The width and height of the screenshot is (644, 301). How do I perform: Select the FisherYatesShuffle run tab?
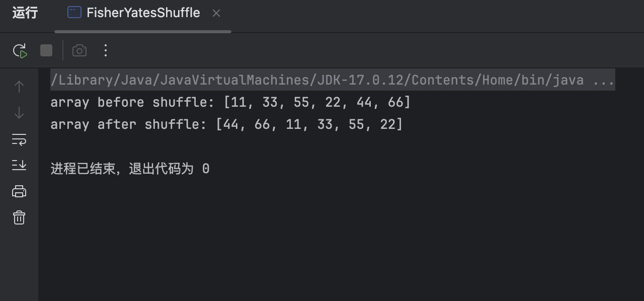pos(143,13)
